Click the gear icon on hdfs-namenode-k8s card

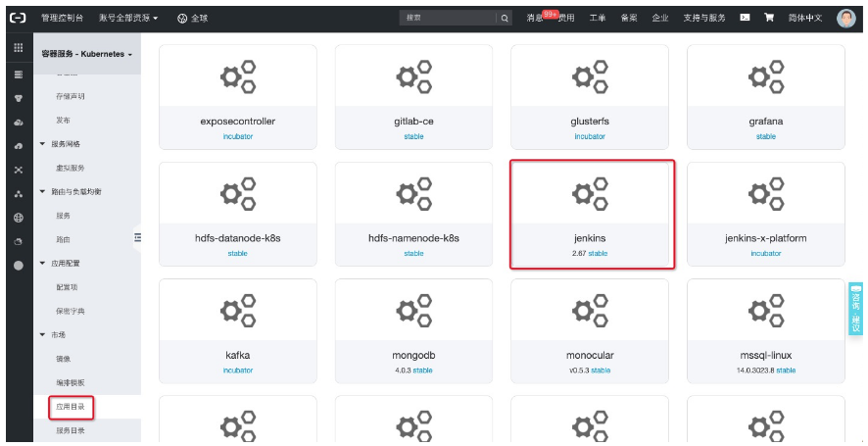coord(414,193)
